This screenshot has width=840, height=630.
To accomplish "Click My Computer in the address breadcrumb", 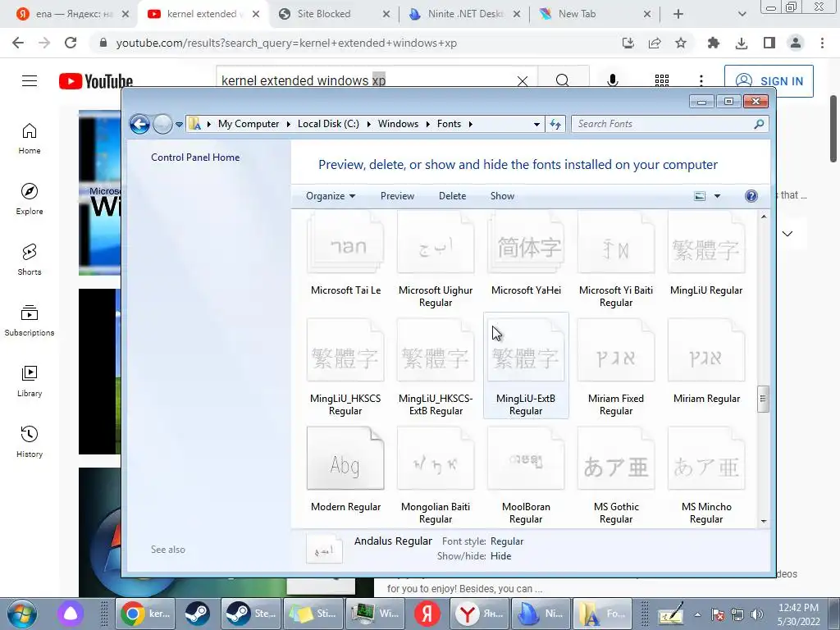I will 249,125.
